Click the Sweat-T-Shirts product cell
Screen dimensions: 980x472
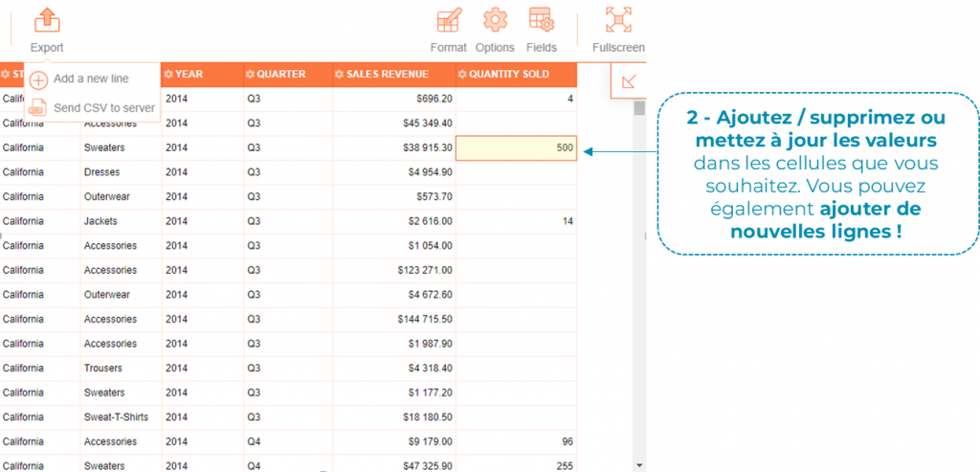click(x=121, y=417)
